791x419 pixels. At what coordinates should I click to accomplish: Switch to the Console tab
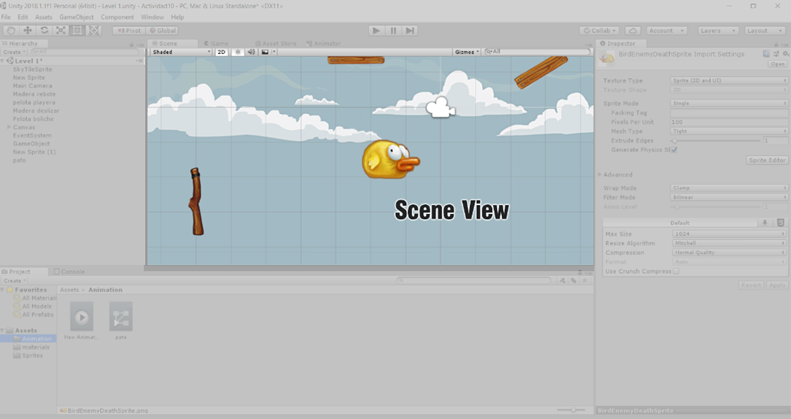coord(70,271)
